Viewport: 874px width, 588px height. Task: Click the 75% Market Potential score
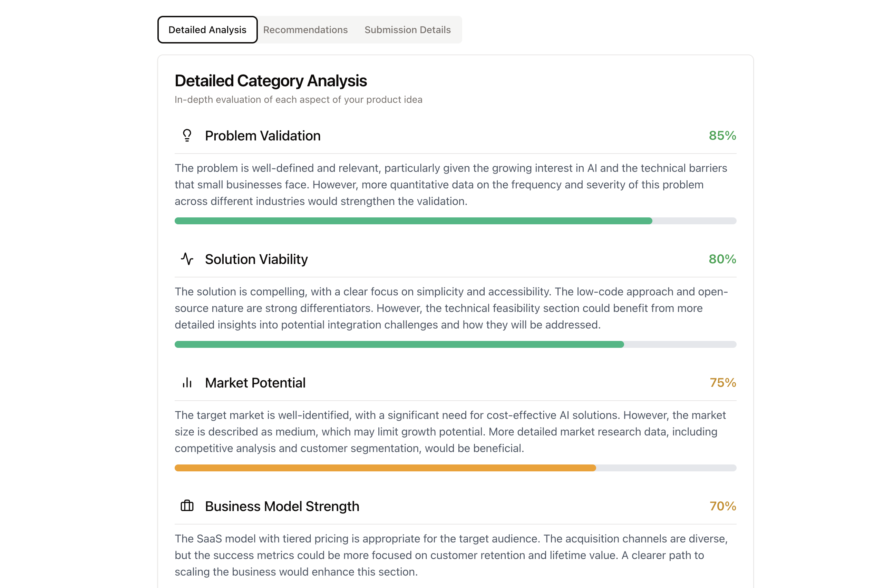click(x=722, y=382)
